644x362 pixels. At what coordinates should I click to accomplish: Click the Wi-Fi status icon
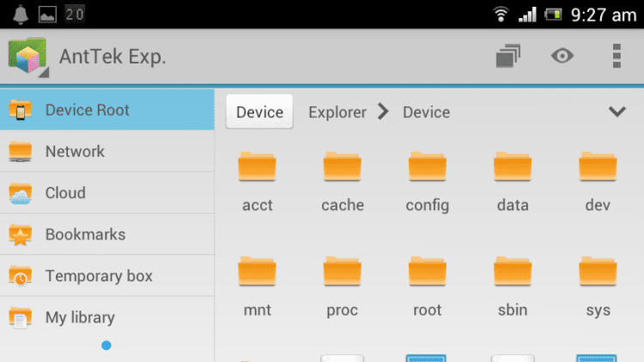pos(501,15)
